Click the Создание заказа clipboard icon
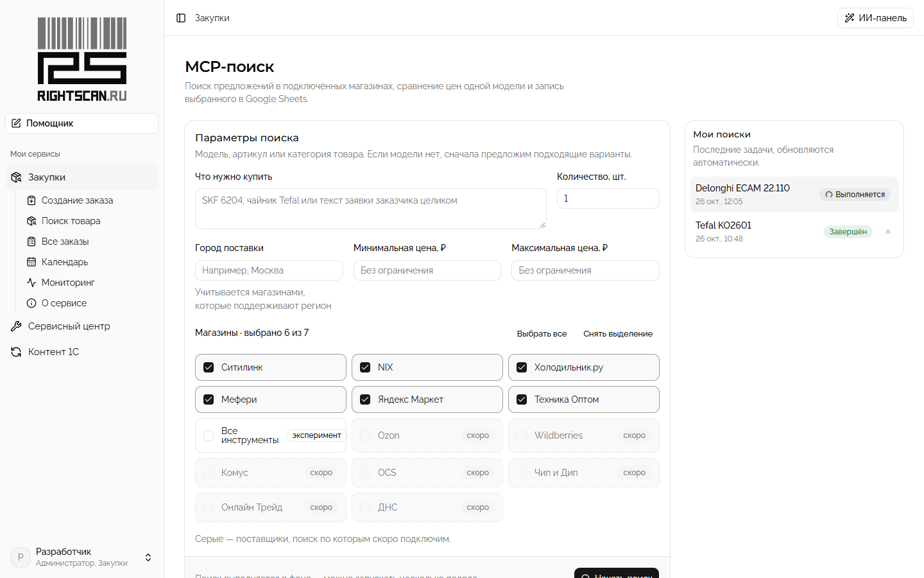 31,200
